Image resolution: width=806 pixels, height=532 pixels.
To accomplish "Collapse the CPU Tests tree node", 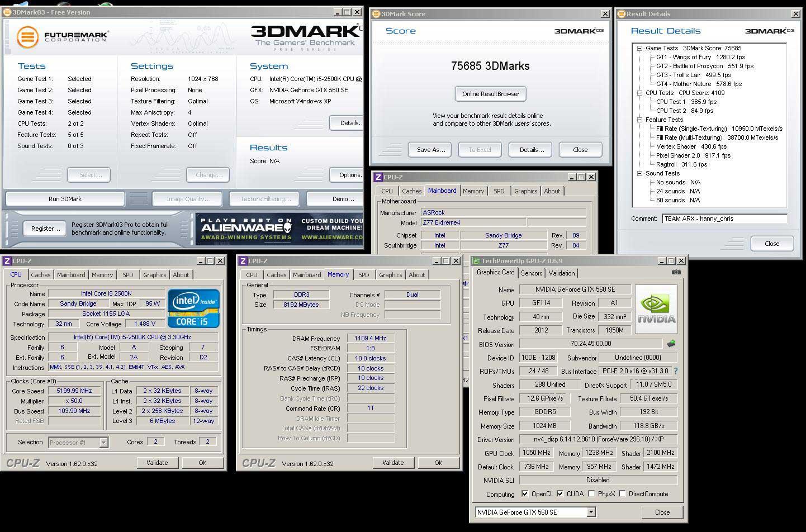I will (x=640, y=93).
